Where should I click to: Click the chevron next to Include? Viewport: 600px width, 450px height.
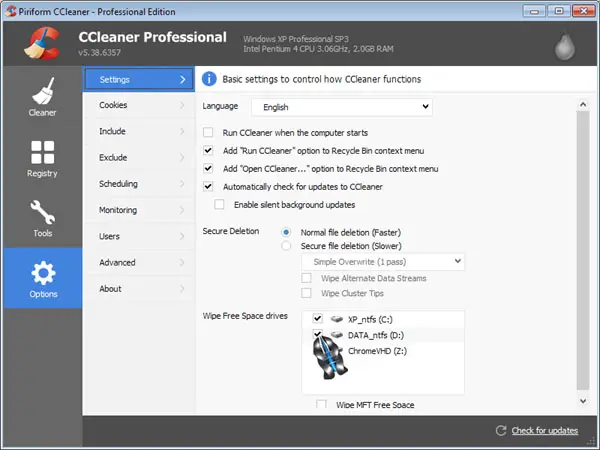click(182, 131)
